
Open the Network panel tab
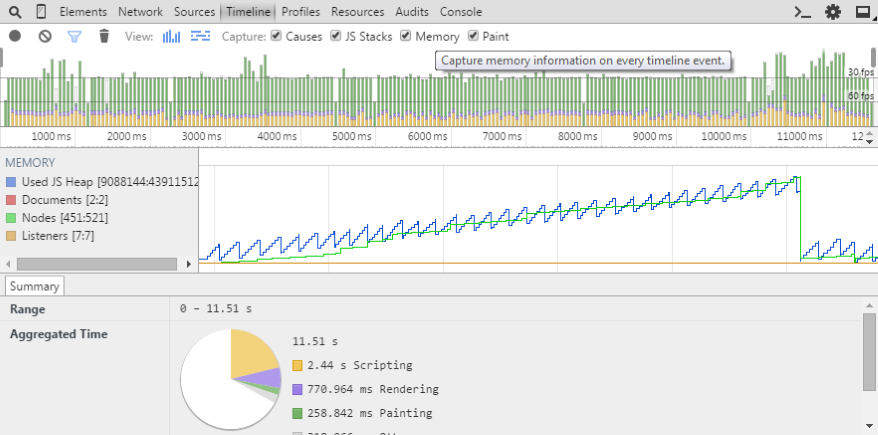(x=140, y=12)
